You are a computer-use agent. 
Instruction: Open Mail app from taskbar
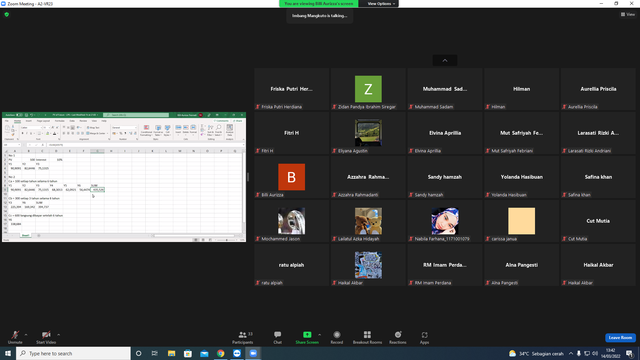[204, 353]
